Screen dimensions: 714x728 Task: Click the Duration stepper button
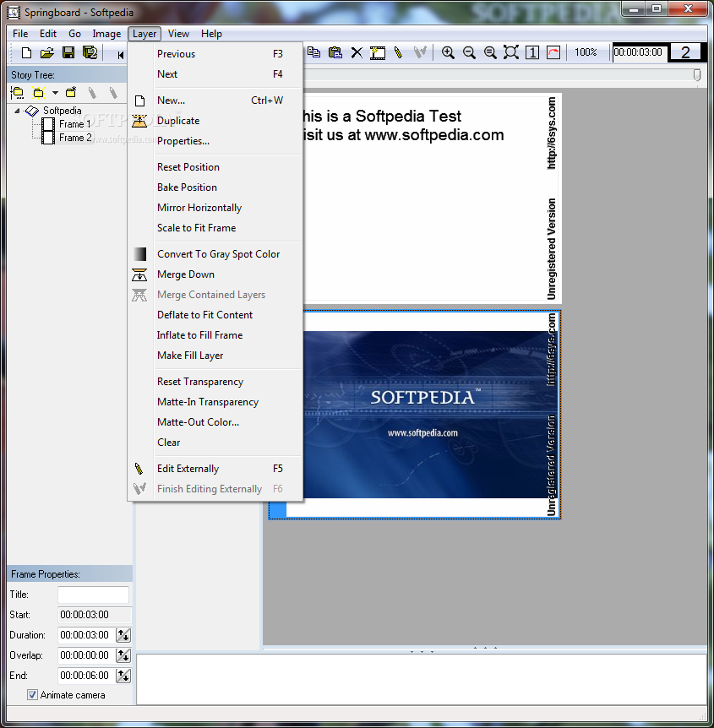(123, 635)
